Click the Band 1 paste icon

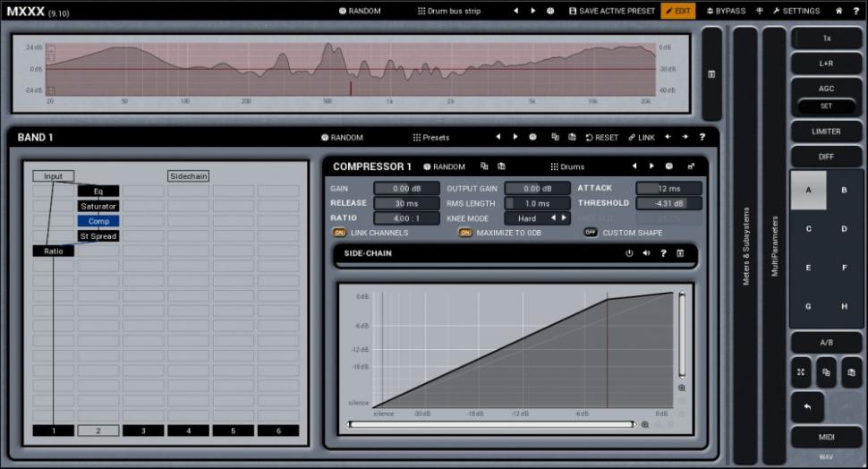[572, 138]
